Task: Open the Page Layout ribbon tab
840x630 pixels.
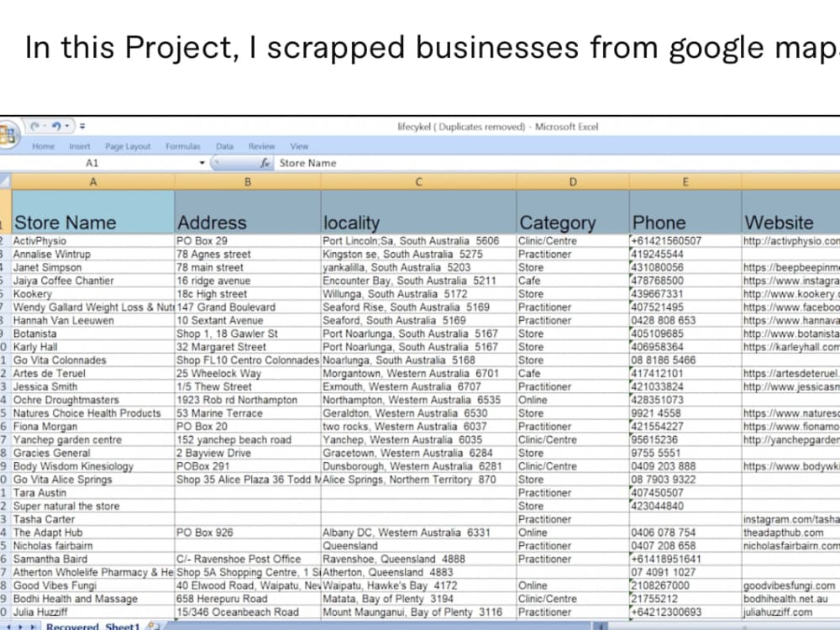Action: 128,146
